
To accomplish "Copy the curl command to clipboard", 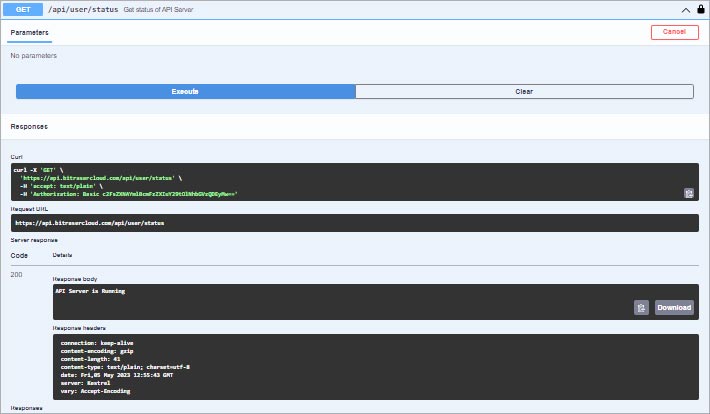I will [689, 193].
